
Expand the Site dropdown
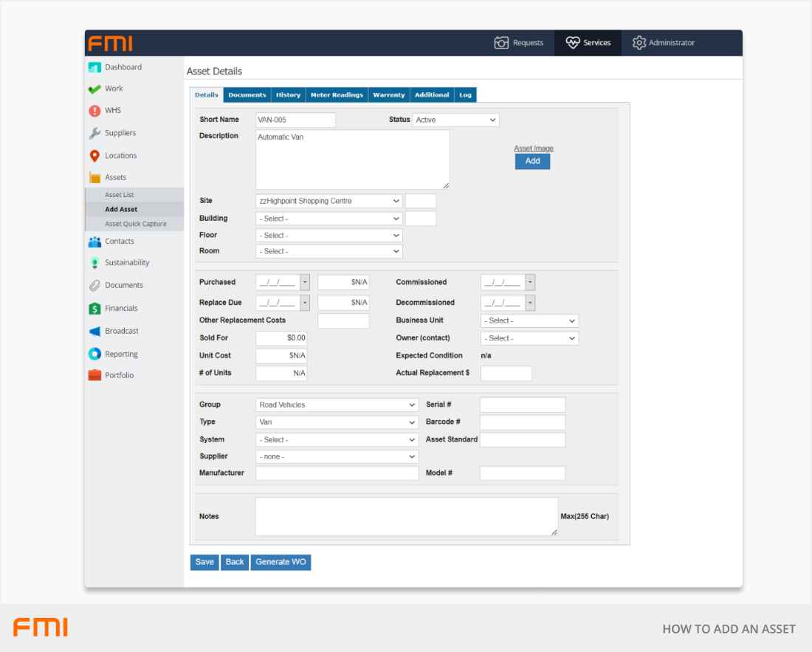(x=328, y=201)
